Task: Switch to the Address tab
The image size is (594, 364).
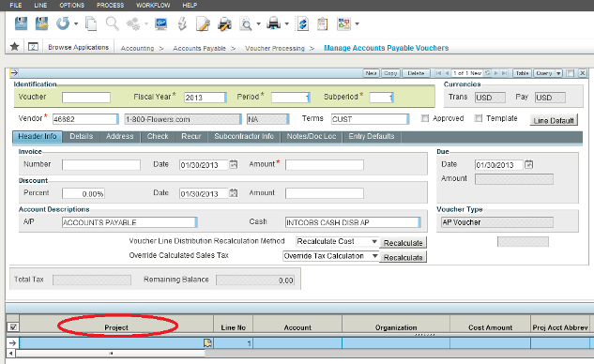Action: click(x=120, y=136)
